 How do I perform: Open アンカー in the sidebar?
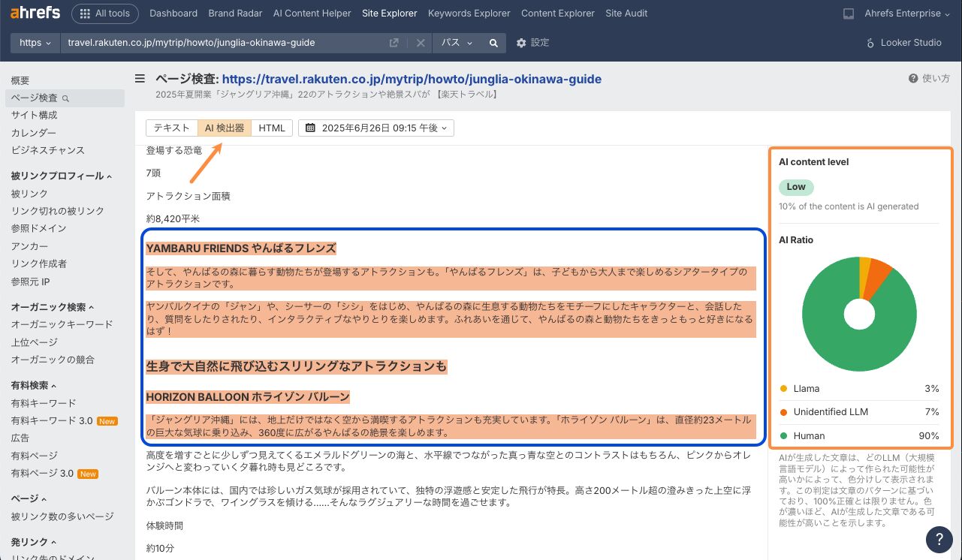(30, 246)
